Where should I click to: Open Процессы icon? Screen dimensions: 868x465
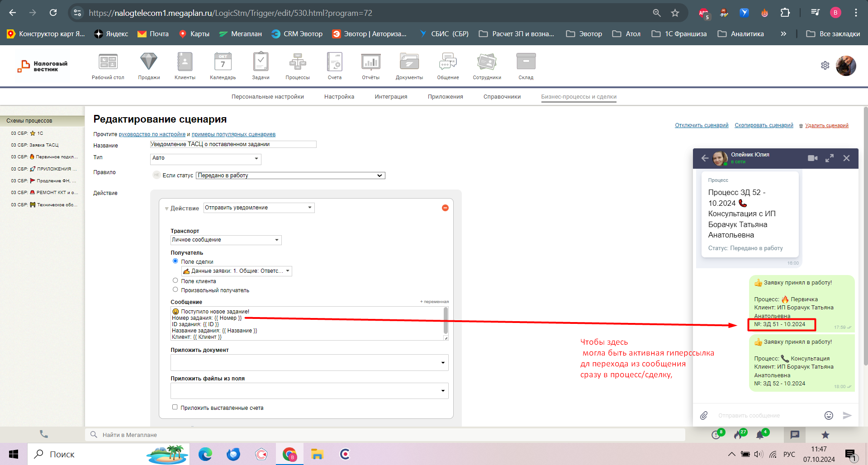298,62
